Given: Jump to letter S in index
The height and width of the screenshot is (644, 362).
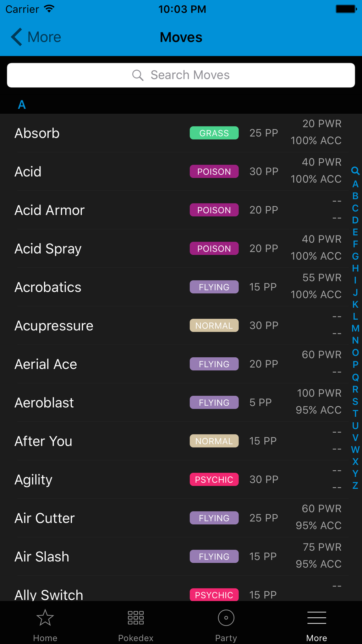Looking at the screenshot, I should point(355,401).
